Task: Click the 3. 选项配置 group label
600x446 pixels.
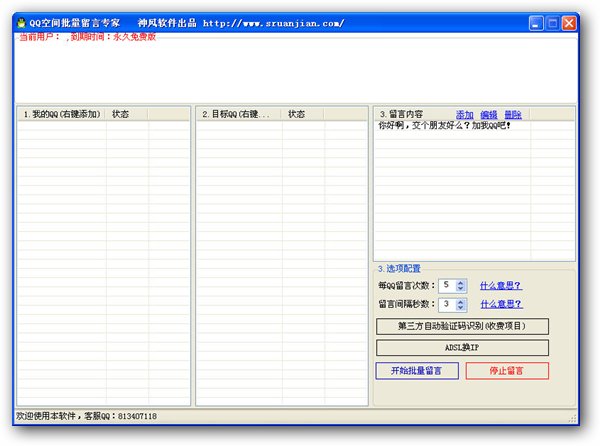Action: [399, 269]
